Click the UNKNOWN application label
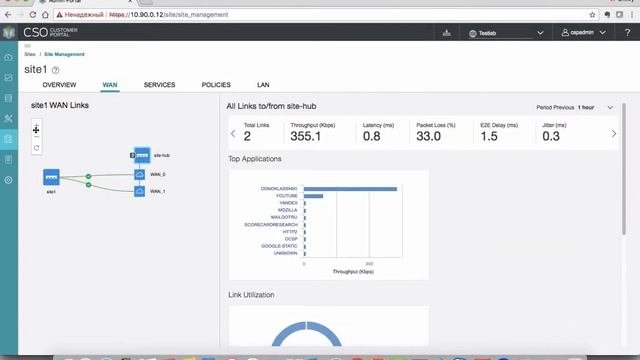 285,253
